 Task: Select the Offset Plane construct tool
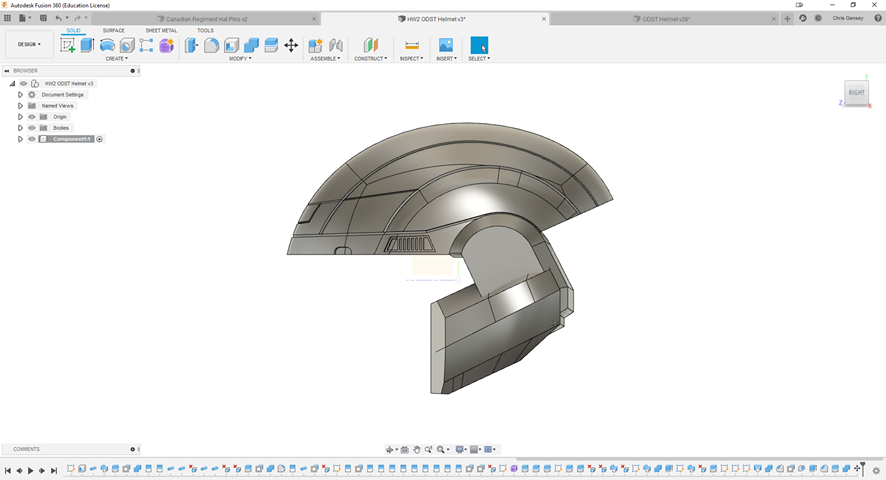click(371, 45)
